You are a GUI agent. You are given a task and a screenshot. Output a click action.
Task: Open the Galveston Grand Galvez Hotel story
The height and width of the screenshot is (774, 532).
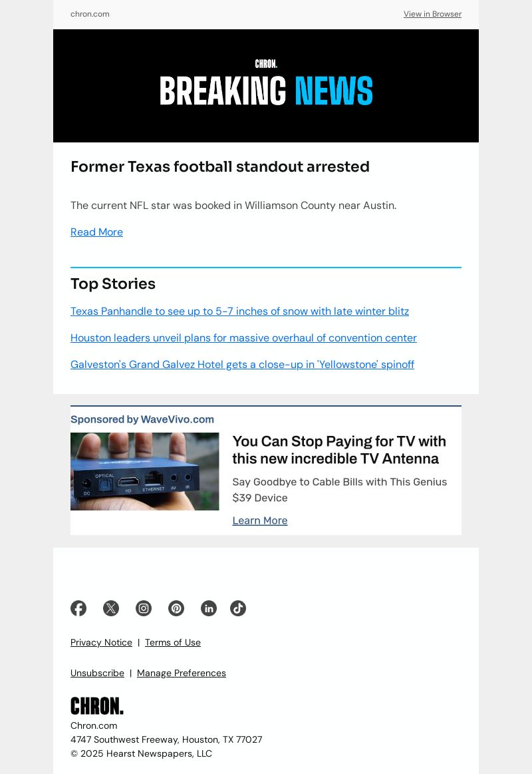242,364
